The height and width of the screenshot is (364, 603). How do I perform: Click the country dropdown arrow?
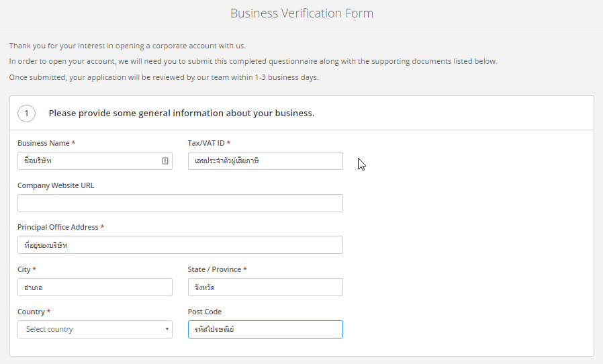[x=167, y=329]
